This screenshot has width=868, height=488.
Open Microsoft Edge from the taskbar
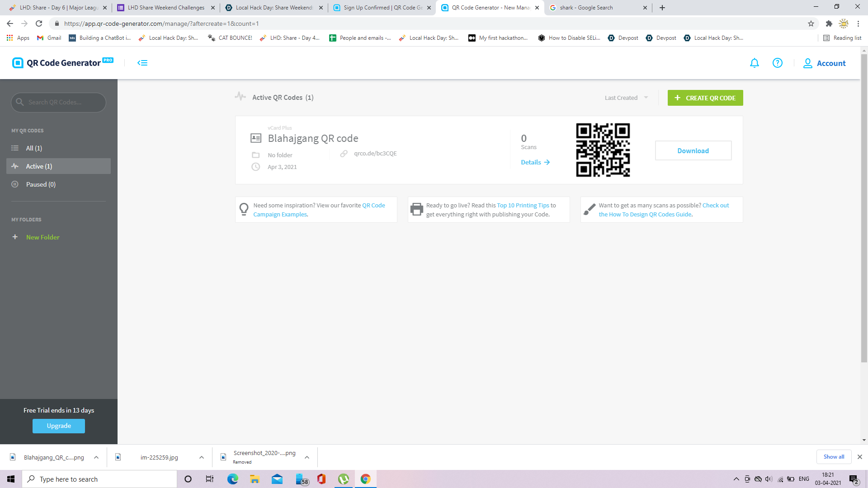pos(232,479)
